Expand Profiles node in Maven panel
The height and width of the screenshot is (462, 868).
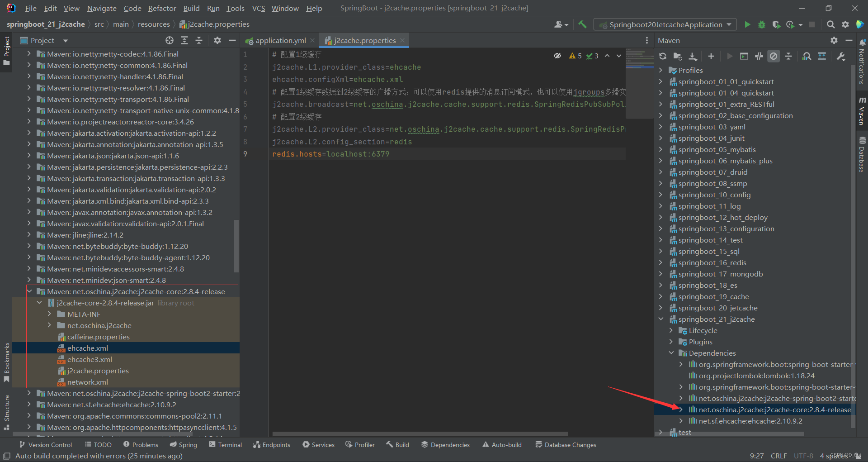point(661,70)
